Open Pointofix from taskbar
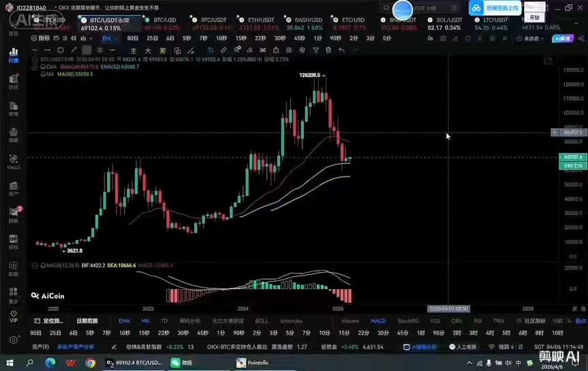The width and height of the screenshot is (588, 371). (x=253, y=363)
